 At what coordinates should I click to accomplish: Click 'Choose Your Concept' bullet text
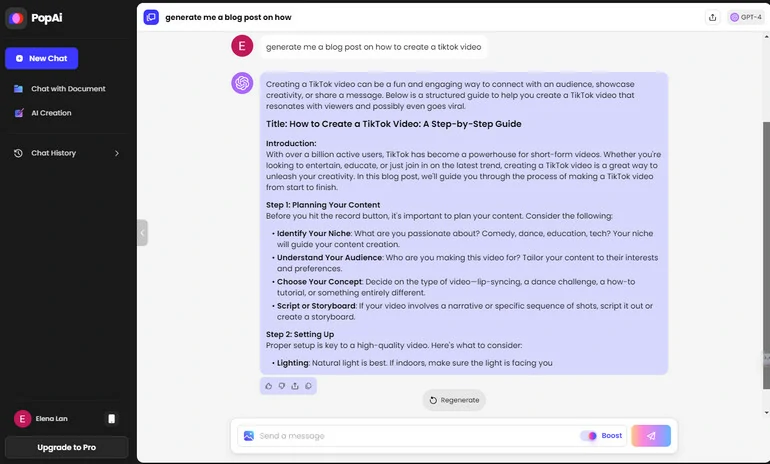coord(320,282)
